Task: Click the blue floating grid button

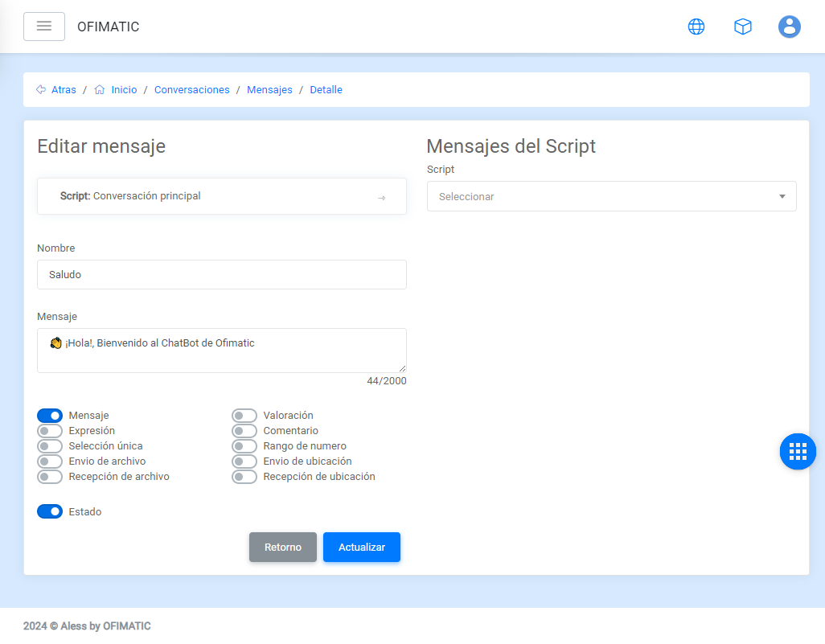Action: (798, 451)
